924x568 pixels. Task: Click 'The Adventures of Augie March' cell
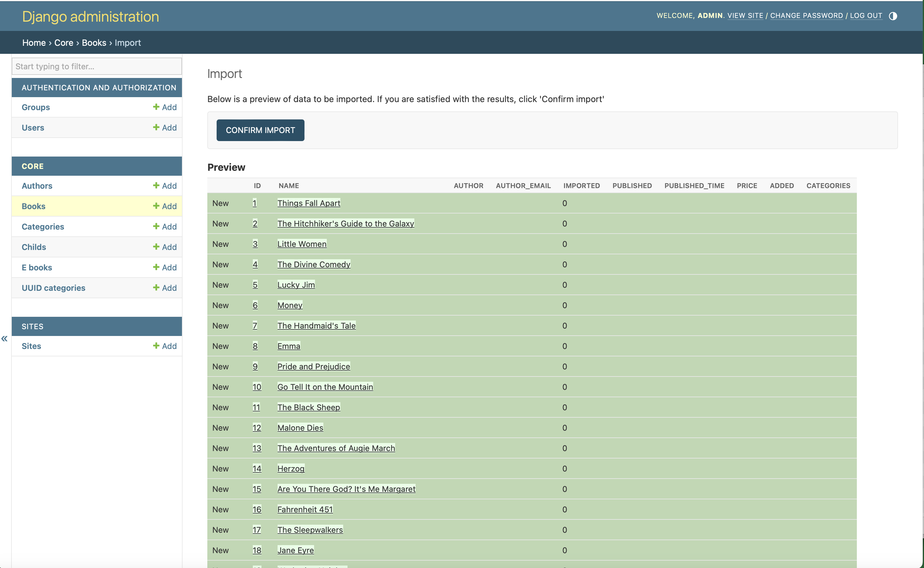point(336,448)
